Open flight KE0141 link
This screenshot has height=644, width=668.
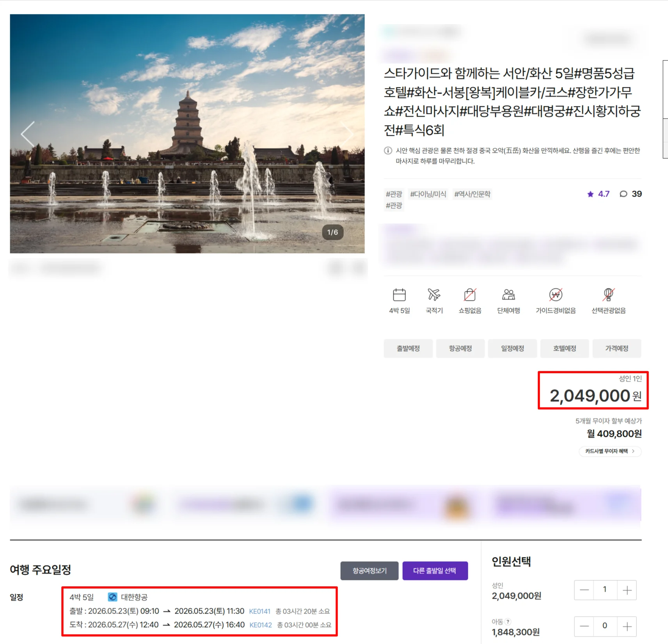coord(259,611)
